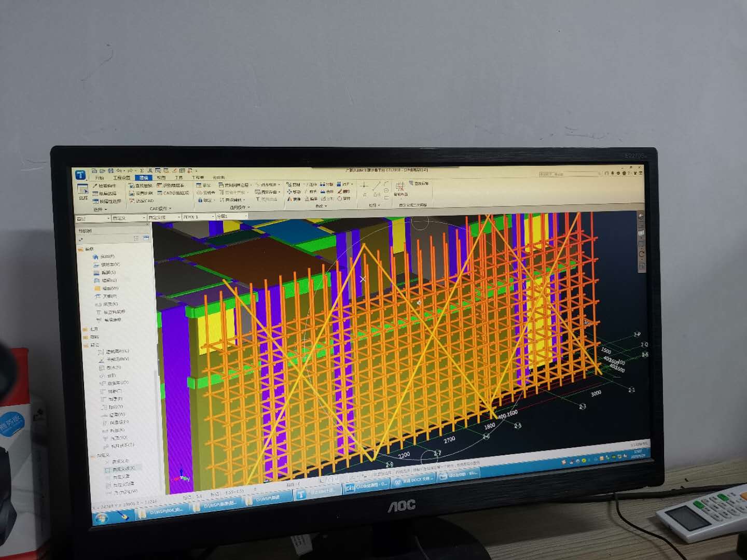
Task: Select the active 建模 modeling tab
Action: 144,178
